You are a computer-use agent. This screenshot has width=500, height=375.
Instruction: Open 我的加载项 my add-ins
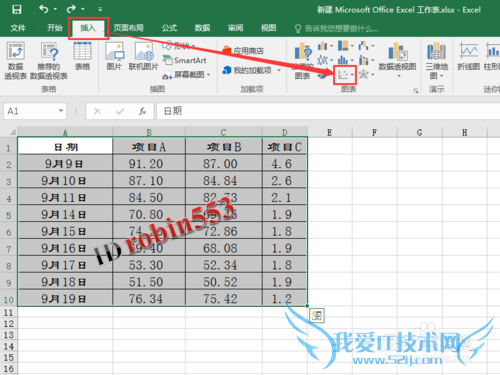click(252, 70)
